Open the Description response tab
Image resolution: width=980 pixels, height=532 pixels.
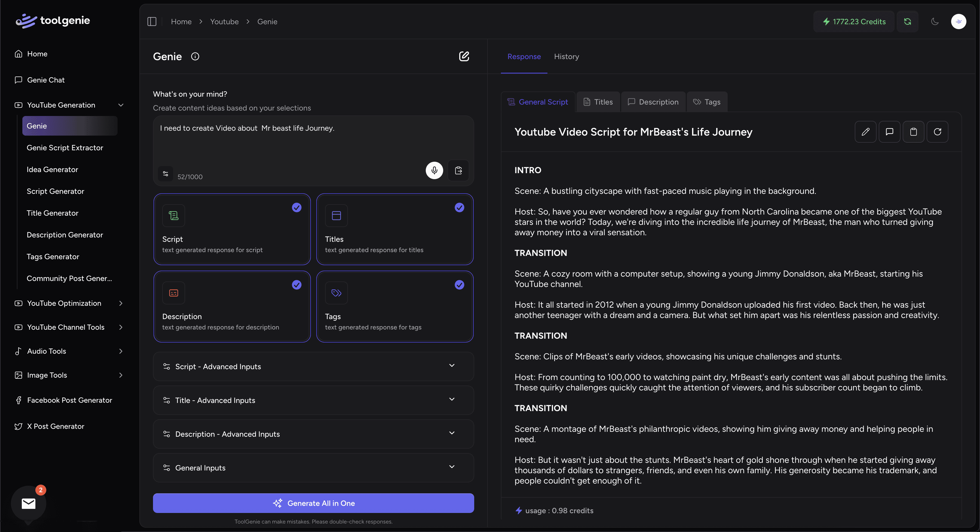point(653,102)
